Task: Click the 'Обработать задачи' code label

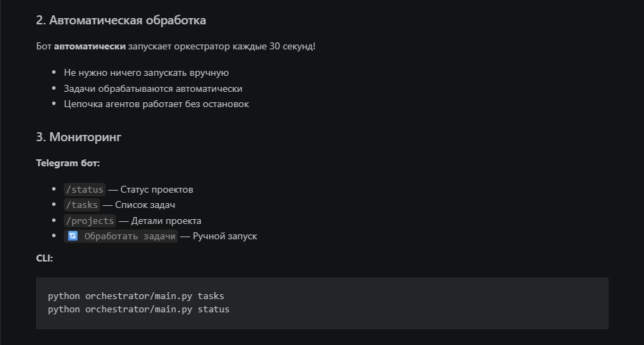Action: (x=129, y=236)
